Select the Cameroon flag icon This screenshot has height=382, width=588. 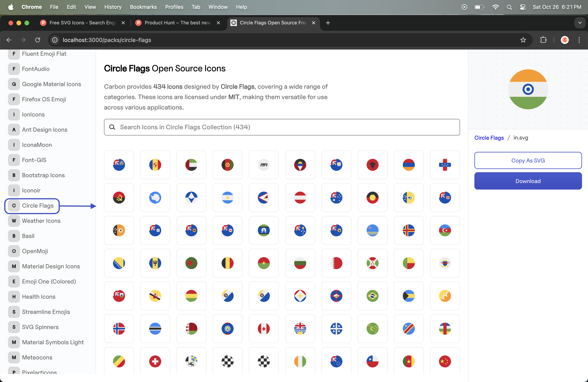[409, 361]
